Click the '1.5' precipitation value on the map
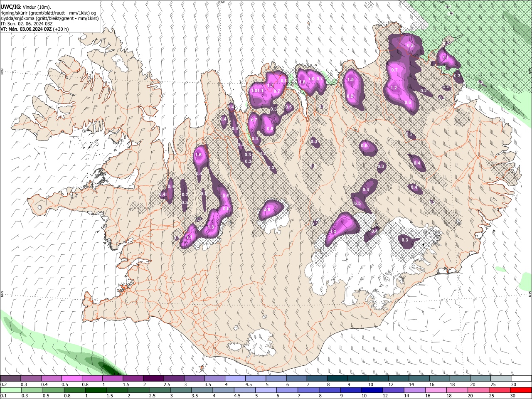 350,80
